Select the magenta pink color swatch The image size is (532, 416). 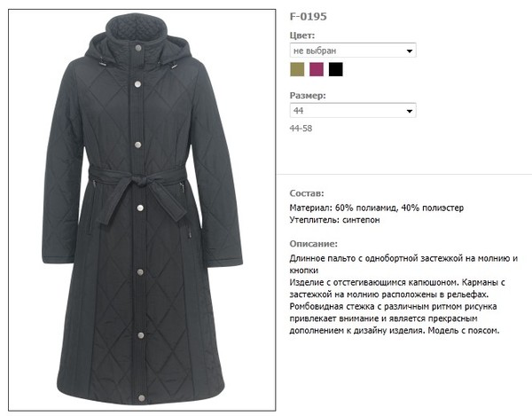pyautogui.click(x=317, y=69)
